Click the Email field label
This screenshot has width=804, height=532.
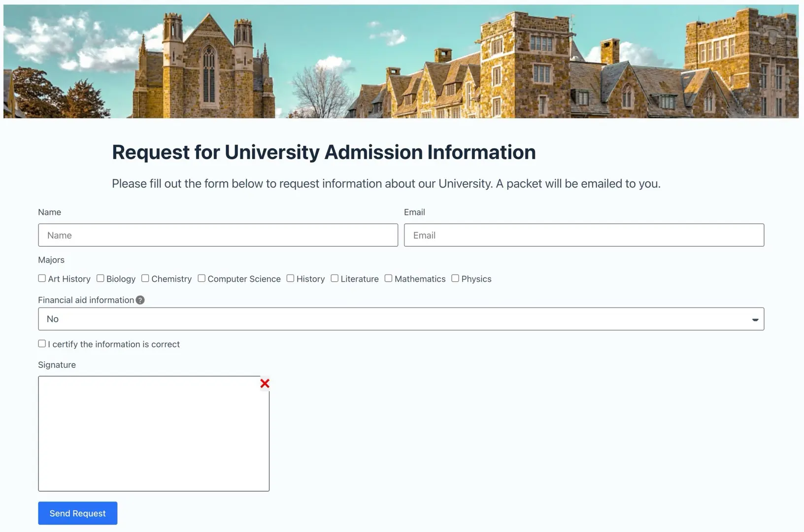coord(414,212)
